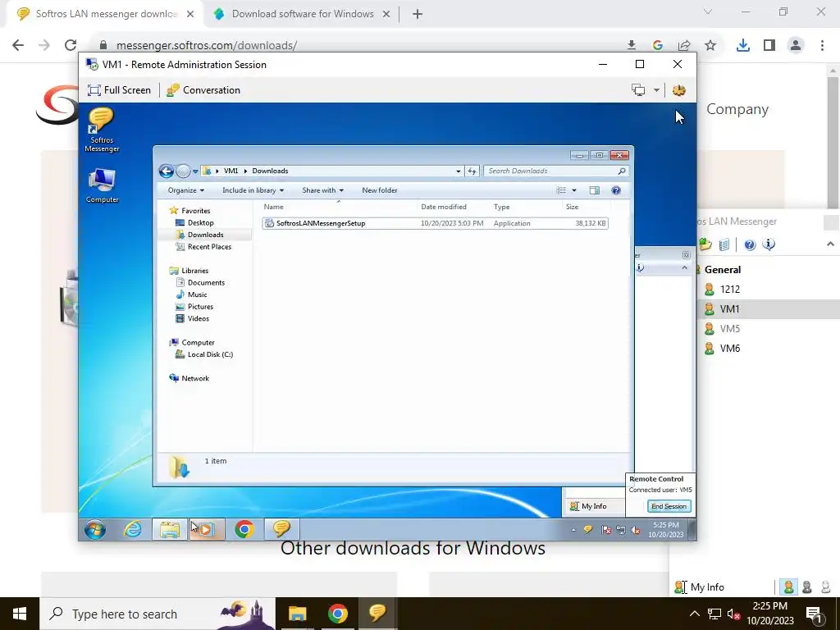Open Windows Media Player on remote taskbar
Viewport: 840px width, 630px height.
[x=207, y=530]
